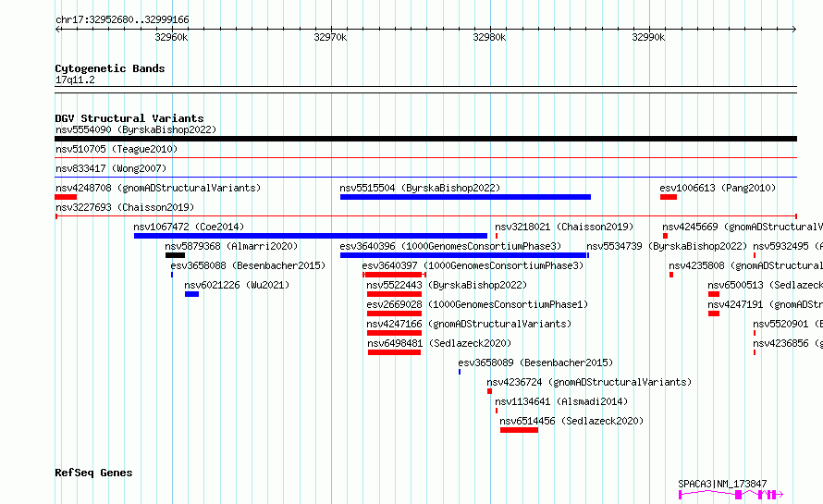Select nsv5534739 (ByrskaBishop2022) label

[x=667, y=246]
